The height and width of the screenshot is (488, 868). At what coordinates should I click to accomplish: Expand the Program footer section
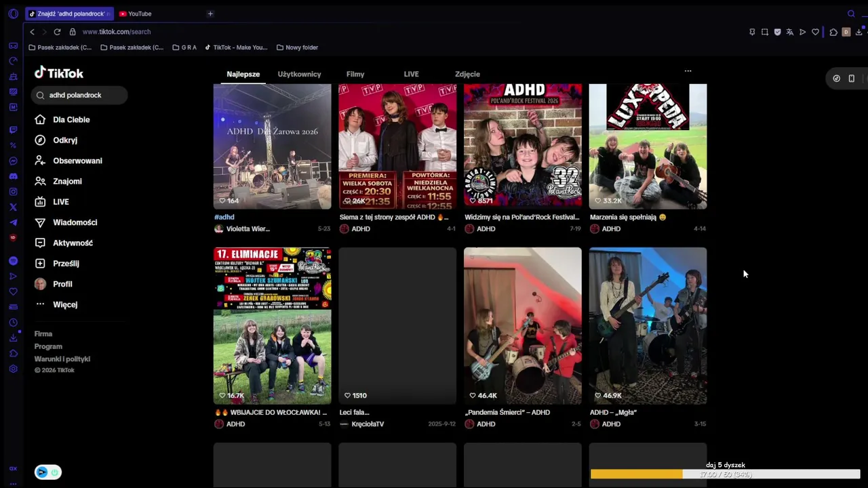[x=48, y=346]
